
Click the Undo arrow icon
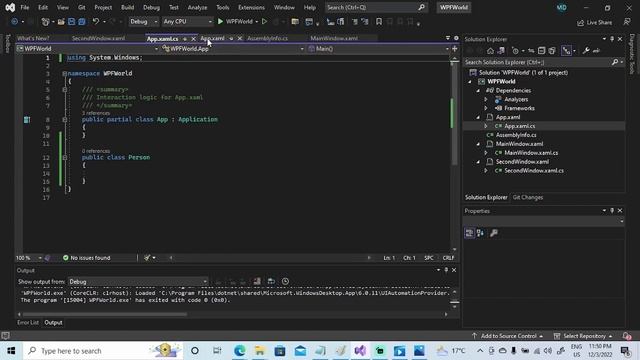[x=96, y=21]
